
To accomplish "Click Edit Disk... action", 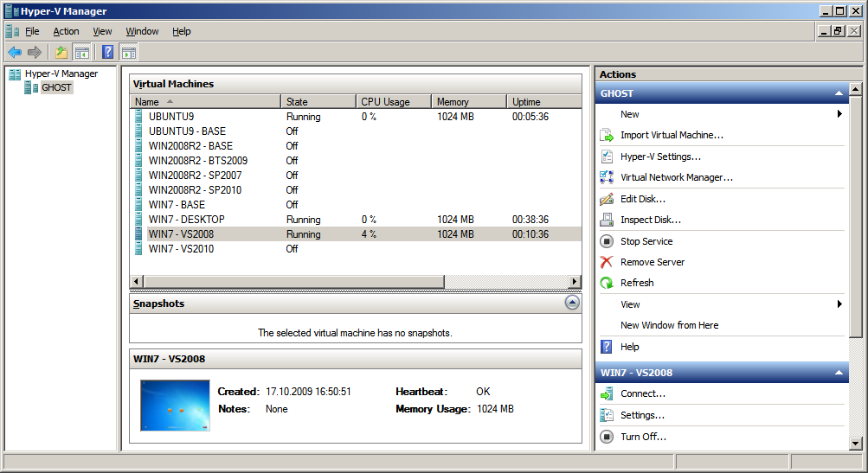I will (643, 199).
